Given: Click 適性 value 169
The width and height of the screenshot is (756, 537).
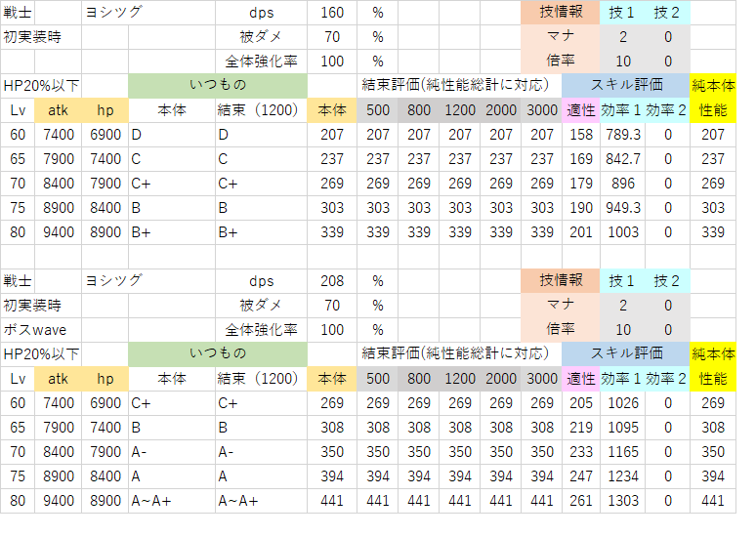Looking at the screenshot, I should coord(581,159).
